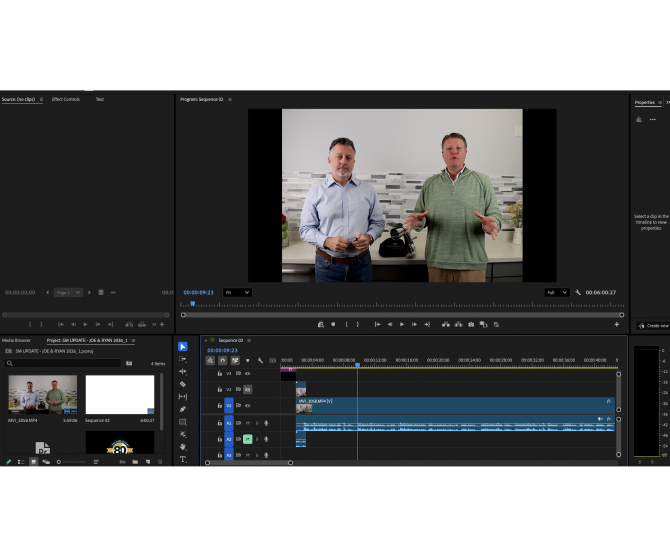Select Project SM UPDATE tab

87,340
